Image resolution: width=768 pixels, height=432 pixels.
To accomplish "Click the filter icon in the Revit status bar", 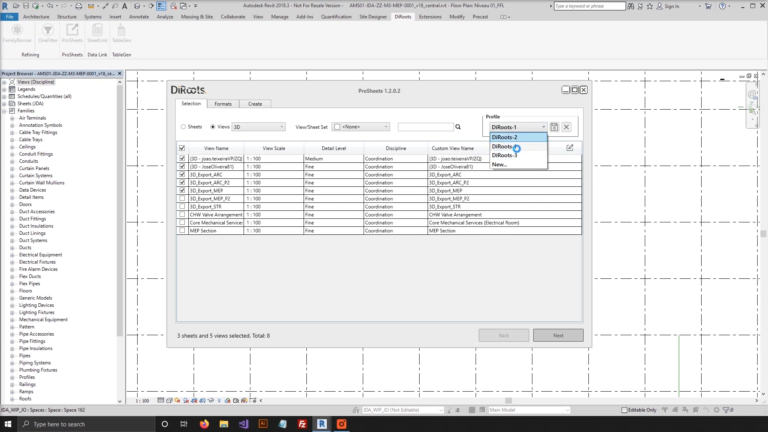I will (x=727, y=410).
